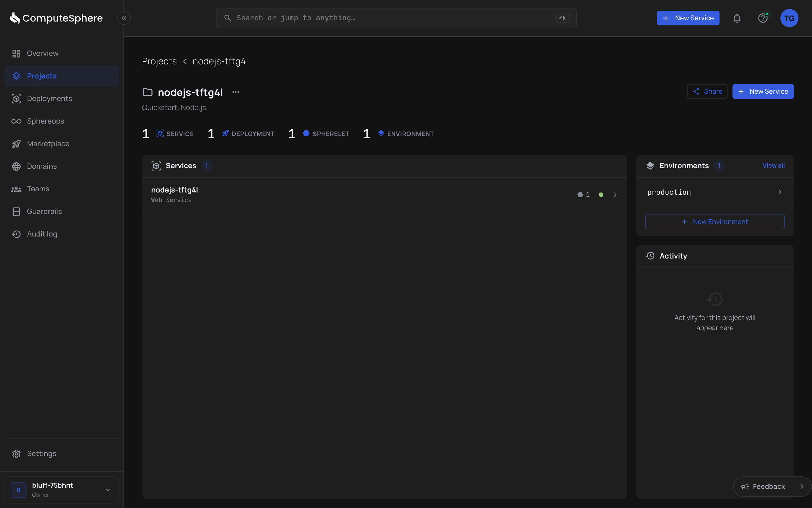The image size is (812, 508).
Task: Click the project header New Service button
Action: (x=763, y=91)
